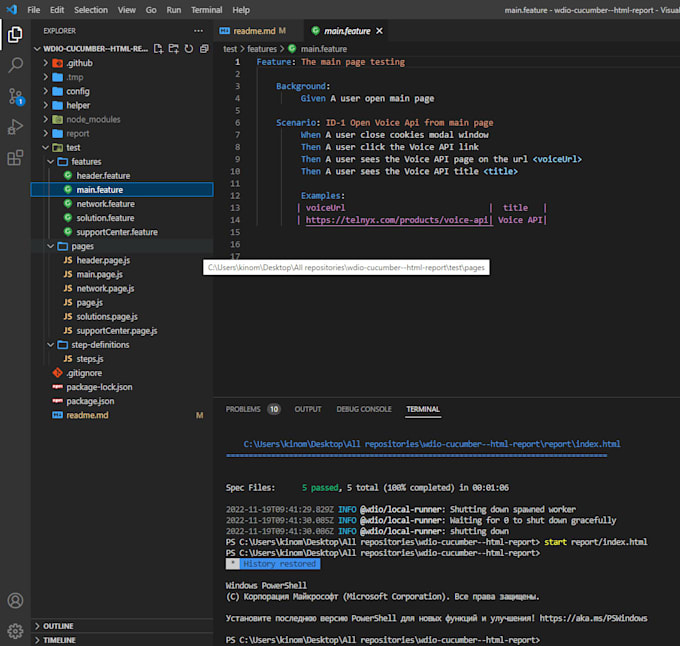
Task: Click the New File icon in Explorer
Action: (x=159, y=49)
